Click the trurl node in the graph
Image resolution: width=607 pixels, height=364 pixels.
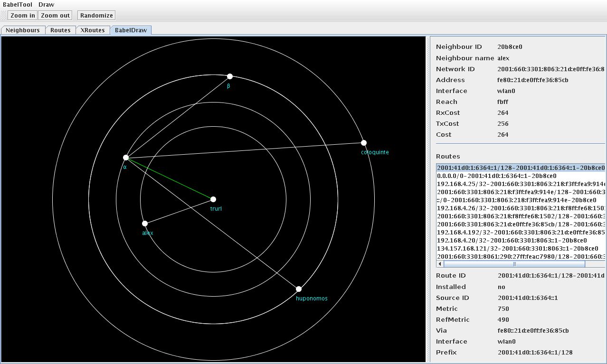(x=213, y=199)
